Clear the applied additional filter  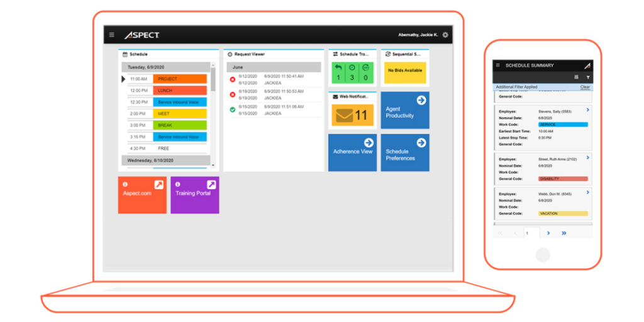(585, 87)
